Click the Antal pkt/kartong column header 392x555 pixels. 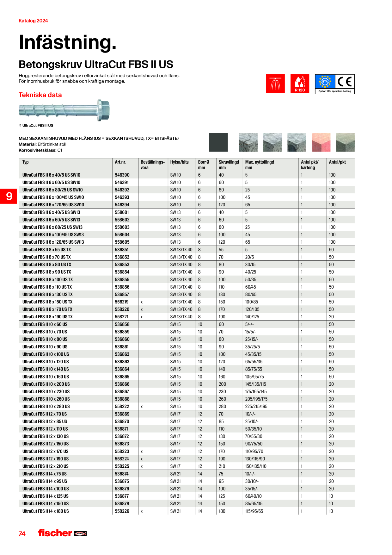pos(310,165)
